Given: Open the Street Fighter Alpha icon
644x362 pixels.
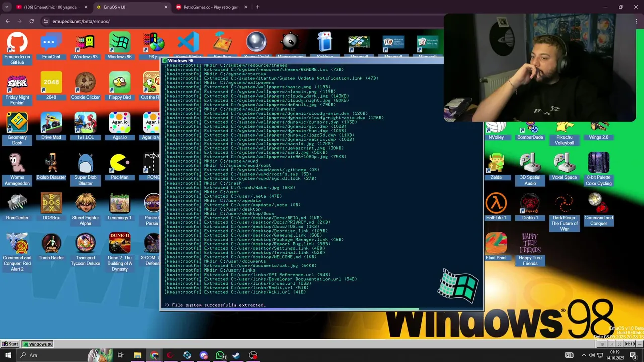Looking at the screenshot, I should coord(86,209).
